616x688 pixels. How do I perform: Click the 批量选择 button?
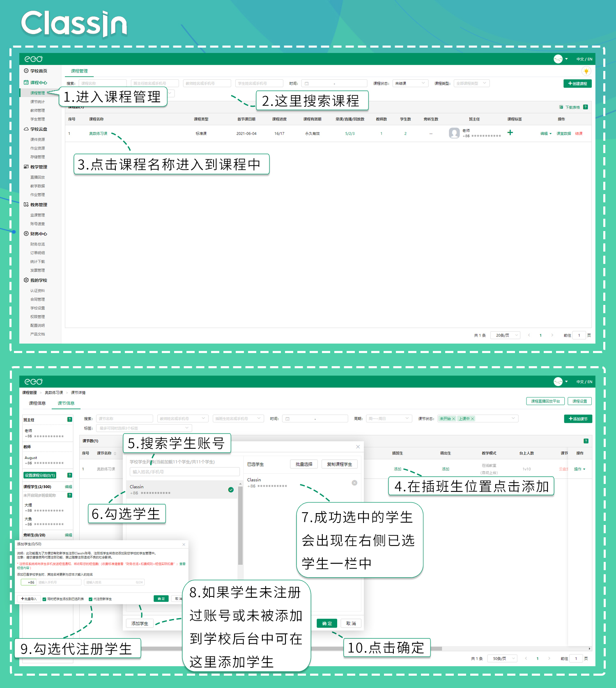304,464
